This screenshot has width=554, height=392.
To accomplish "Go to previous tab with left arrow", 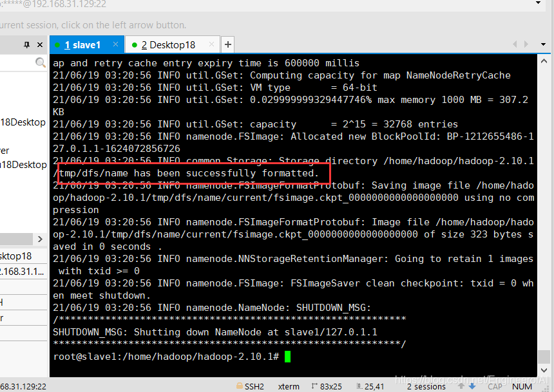I will [x=515, y=44].
